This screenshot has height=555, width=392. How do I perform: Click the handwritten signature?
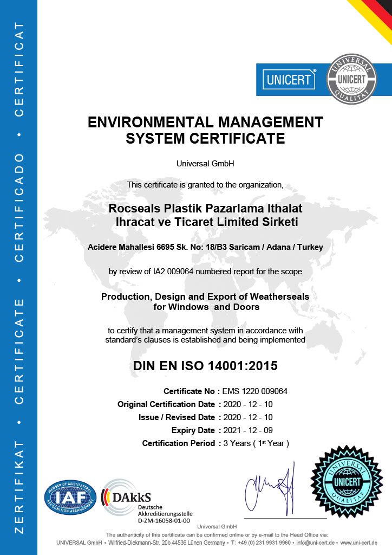(x=270, y=489)
